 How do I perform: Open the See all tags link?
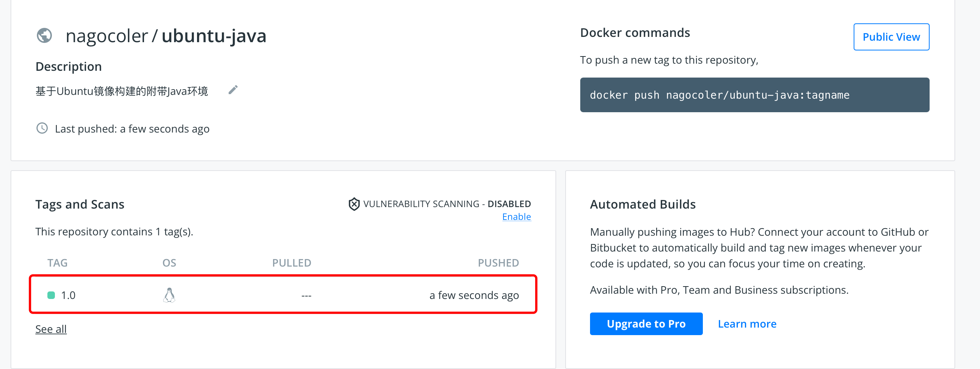click(51, 329)
